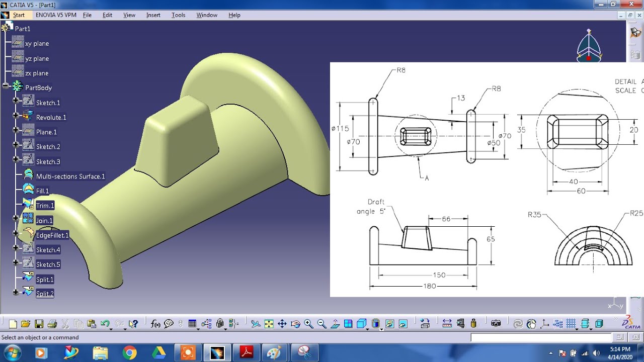644x362 pixels.
Task: Click the Paste clipboard icon
Action: [92, 324]
